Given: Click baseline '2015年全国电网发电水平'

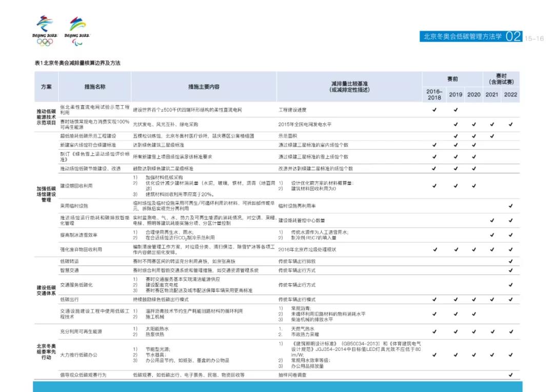Looking at the screenshot, I should click(x=305, y=124).
